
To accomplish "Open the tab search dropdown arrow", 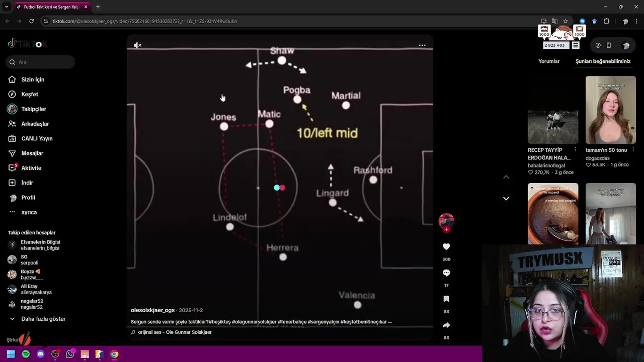I will click(7, 7).
